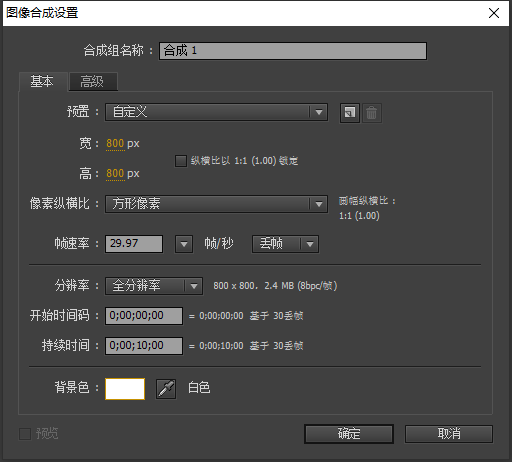This screenshot has height=462, width=512.
Task: Enable lock aspect ratio 1:1 checkbox
Action: point(181,161)
